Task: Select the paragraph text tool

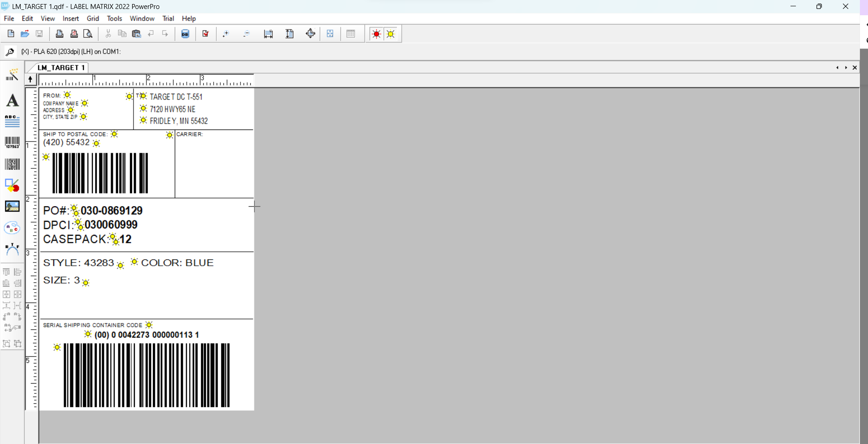Action: coord(12,121)
